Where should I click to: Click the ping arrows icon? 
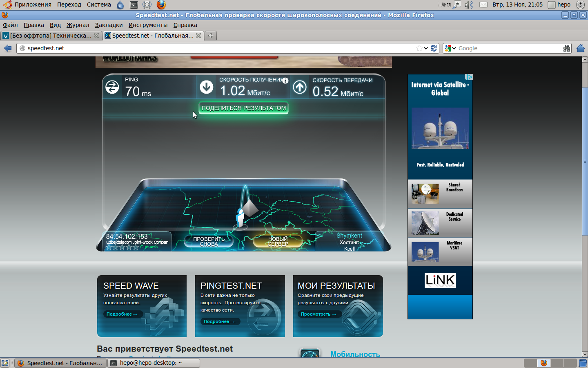[x=112, y=87]
